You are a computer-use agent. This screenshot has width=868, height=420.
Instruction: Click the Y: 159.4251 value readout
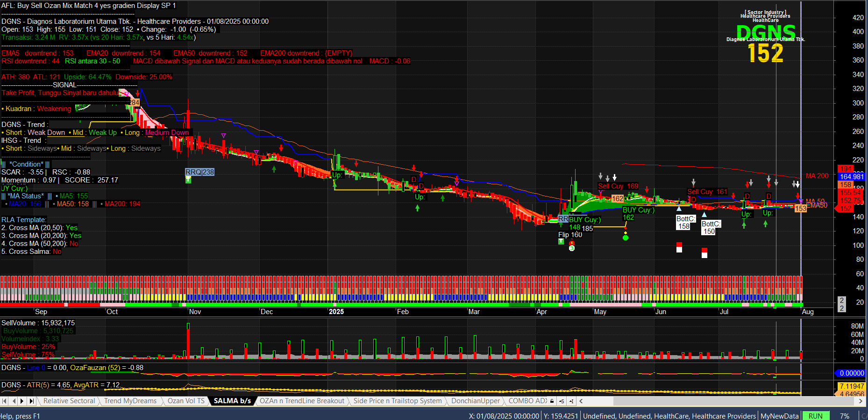(x=561, y=416)
